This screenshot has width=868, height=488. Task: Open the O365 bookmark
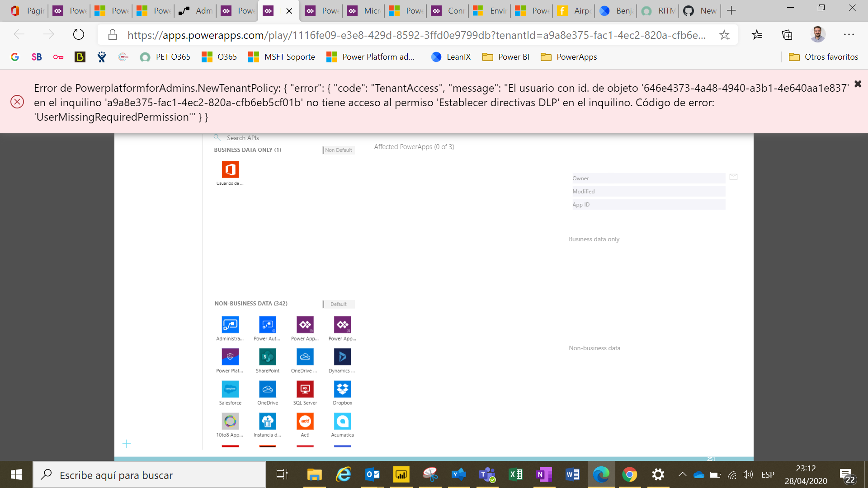click(219, 57)
